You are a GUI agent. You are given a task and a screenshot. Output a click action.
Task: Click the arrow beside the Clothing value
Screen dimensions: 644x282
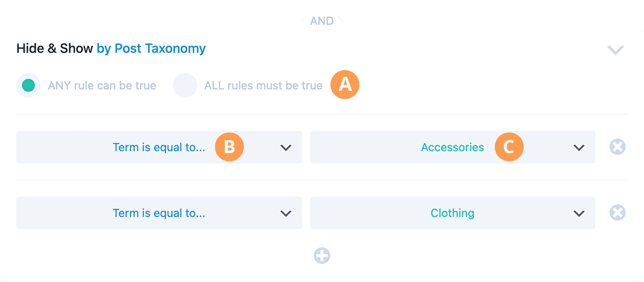579,213
